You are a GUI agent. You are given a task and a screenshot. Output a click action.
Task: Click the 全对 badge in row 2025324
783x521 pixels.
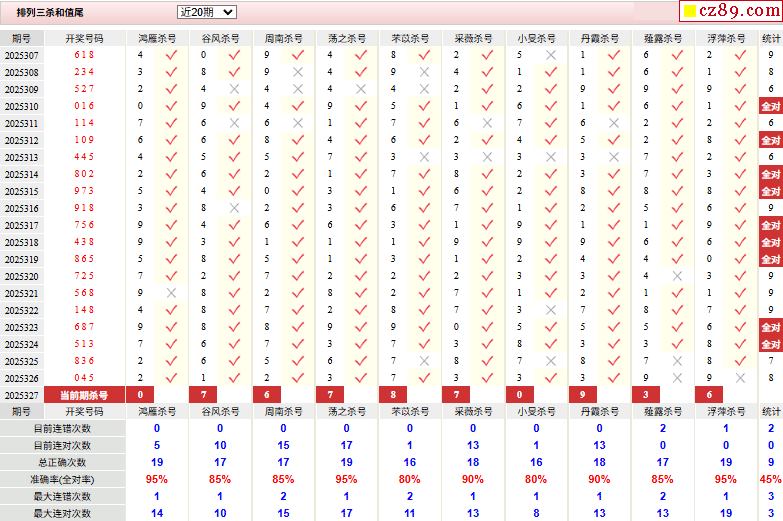tap(771, 344)
